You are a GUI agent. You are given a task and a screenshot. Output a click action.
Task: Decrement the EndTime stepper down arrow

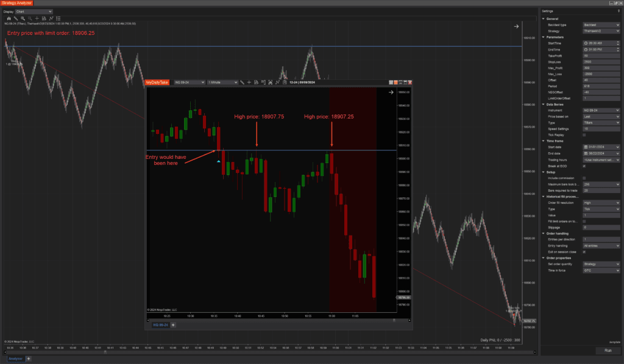pyautogui.click(x=618, y=51)
